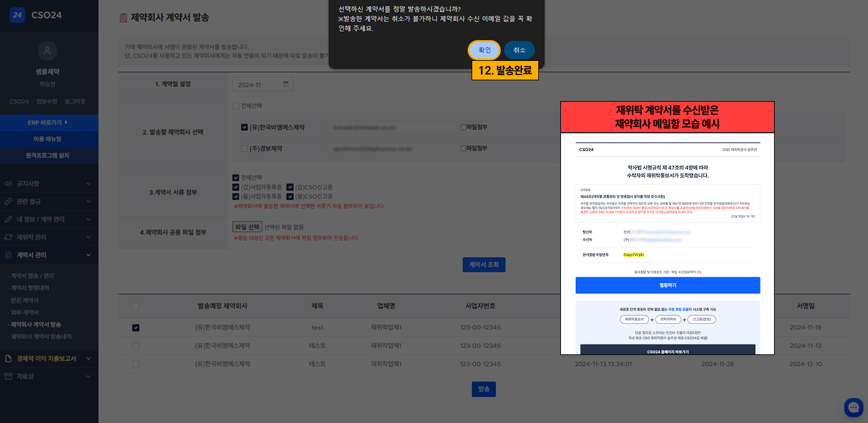Click the 내 정보 / 계약 관리 pencil icon

tap(8, 219)
